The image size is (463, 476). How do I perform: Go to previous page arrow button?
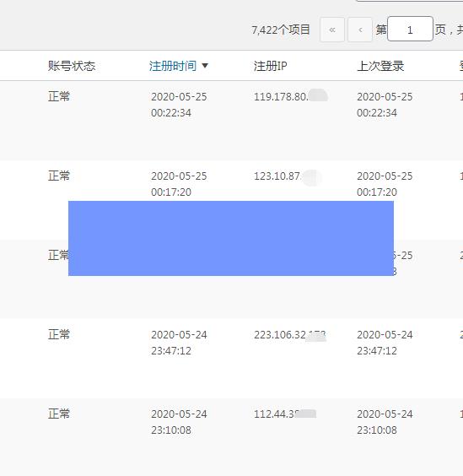coord(360,30)
